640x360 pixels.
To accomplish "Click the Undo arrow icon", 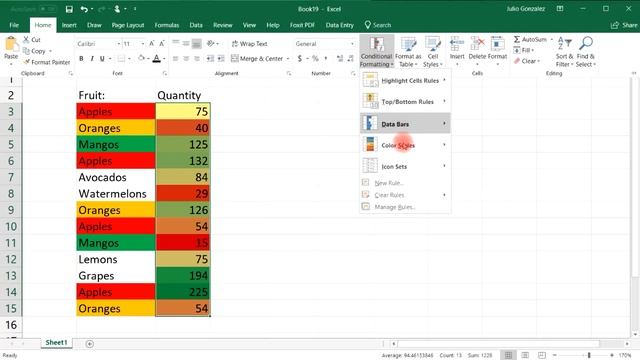I will click(84, 9).
